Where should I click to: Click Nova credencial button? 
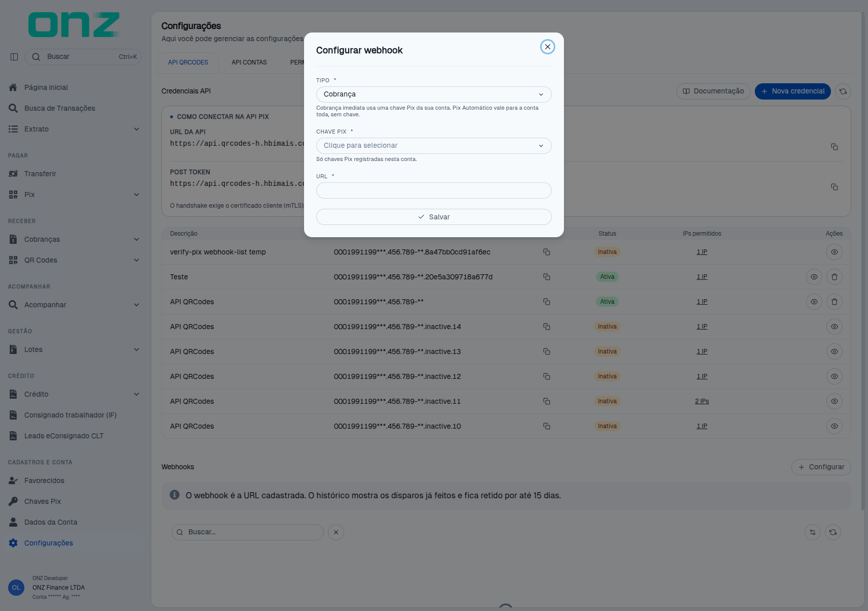793,91
